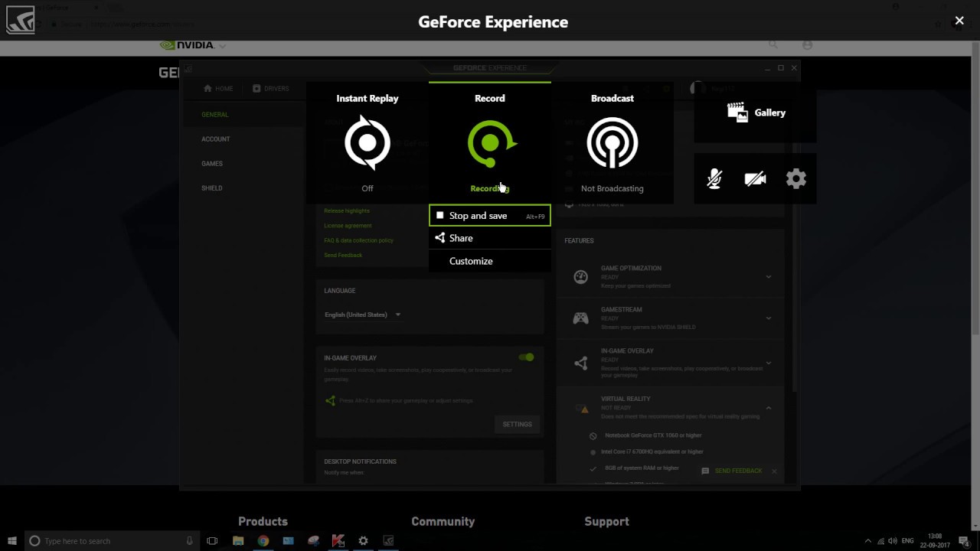This screenshot has width=980, height=551.
Task: Click the taskbar search box
Action: (x=113, y=541)
